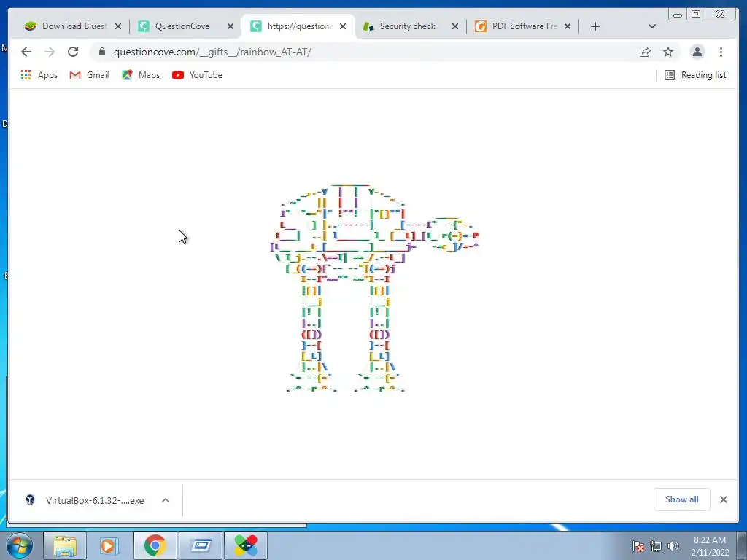Open the Chrome profile menu

coord(697,52)
